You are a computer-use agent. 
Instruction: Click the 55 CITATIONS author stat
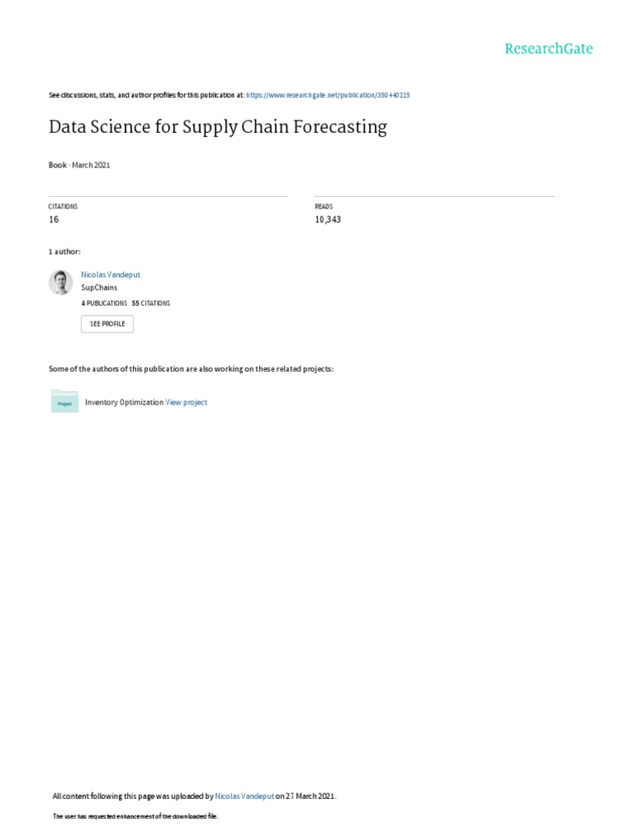point(151,304)
